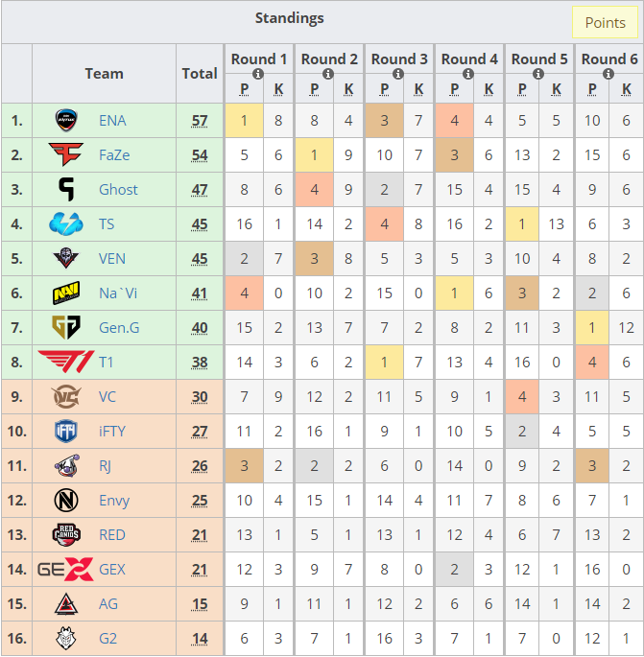The height and width of the screenshot is (657, 644).
Task: Open the iFTY team link
Action: click(x=112, y=432)
